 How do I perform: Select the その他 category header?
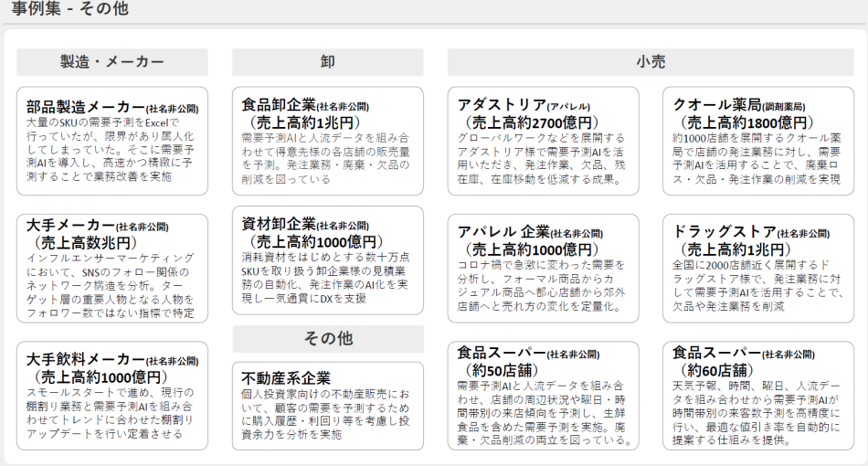click(327, 339)
